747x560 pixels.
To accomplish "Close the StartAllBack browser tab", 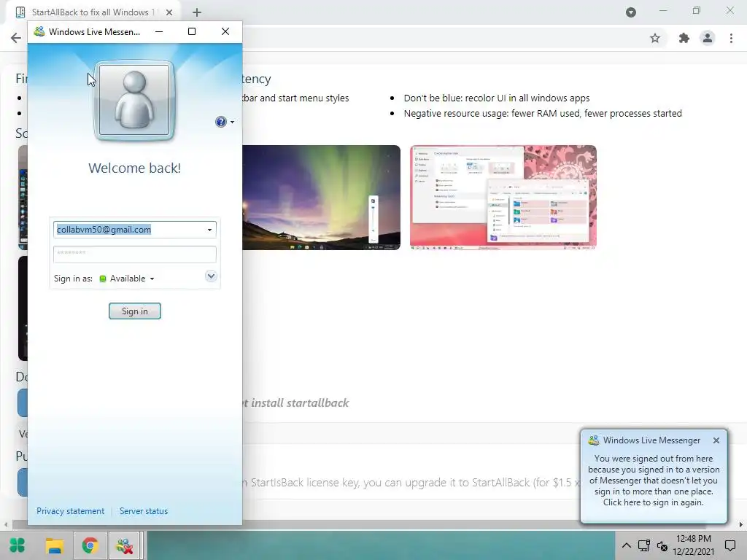I will click(x=169, y=12).
